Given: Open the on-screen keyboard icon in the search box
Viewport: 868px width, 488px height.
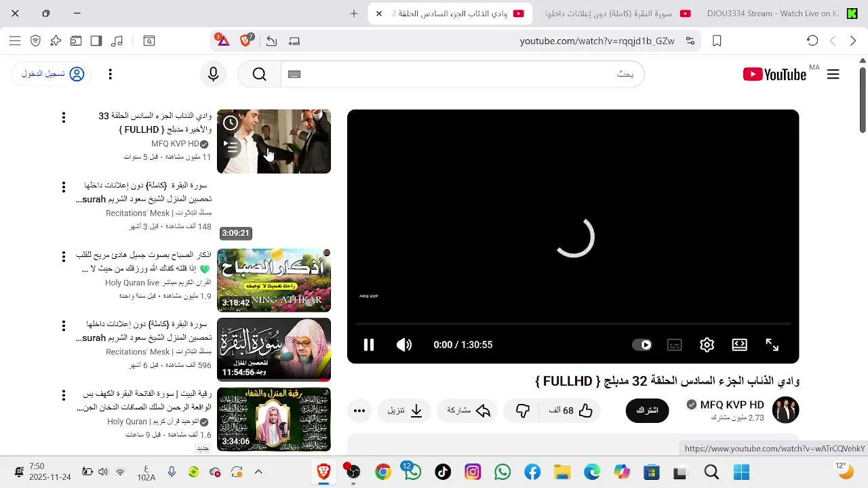Looking at the screenshot, I should 294,74.
